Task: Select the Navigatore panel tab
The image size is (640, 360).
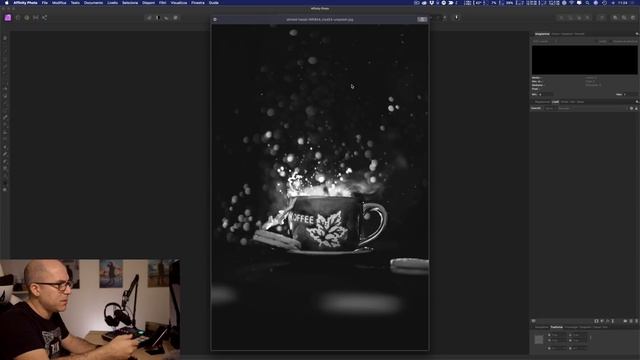Action: click(x=542, y=327)
